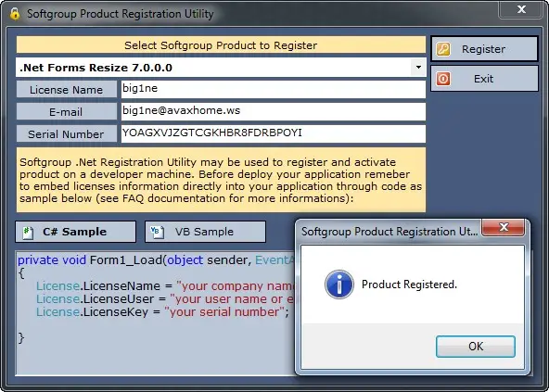Viewport: 549px width, 392px height.
Task: Click the key icon on Register button
Action: pyautogui.click(x=443, y=49)
